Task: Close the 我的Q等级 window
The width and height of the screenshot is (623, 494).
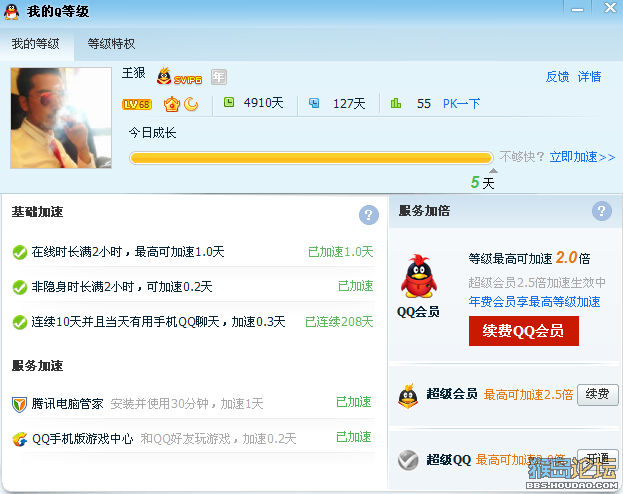Action: pos(610,8)
